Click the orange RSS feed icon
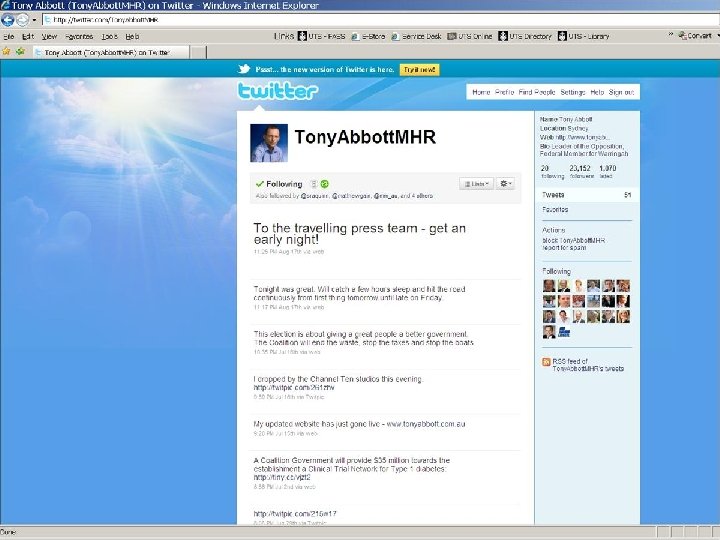The image size is (720, 540). (546, 362)
